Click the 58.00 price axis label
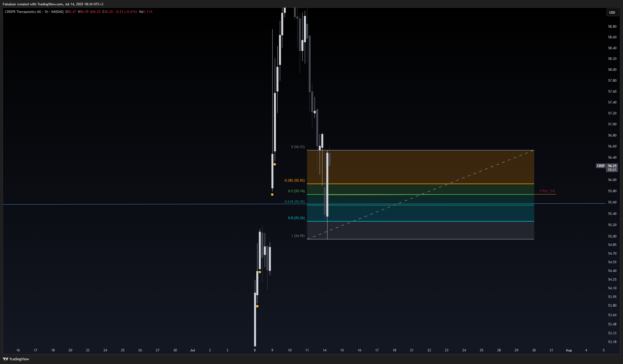This screenshot has height=364, width=623. pyautogui.click(x=612, y=70)
